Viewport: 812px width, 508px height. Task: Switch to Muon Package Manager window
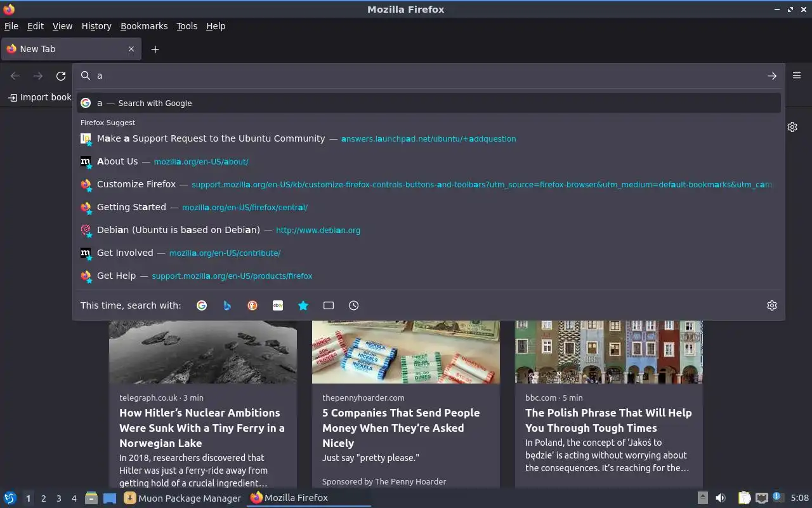(x=183, y=498)
